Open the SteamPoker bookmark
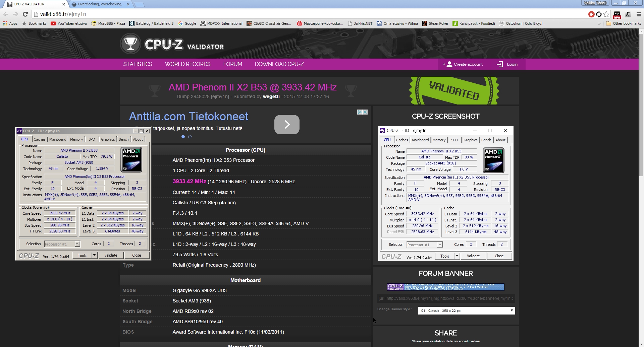This screenshot has height=347, width=644. point(435,23)
